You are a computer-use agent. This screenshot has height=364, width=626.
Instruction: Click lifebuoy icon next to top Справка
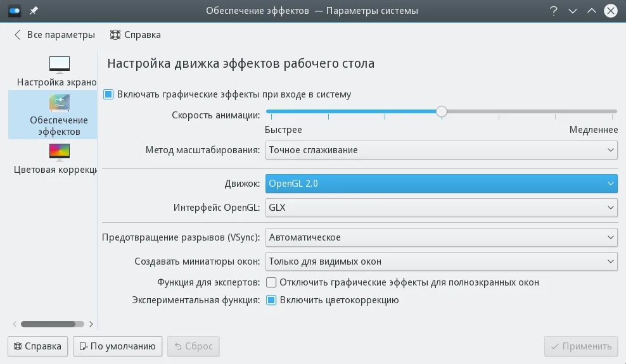coord(115,35)
